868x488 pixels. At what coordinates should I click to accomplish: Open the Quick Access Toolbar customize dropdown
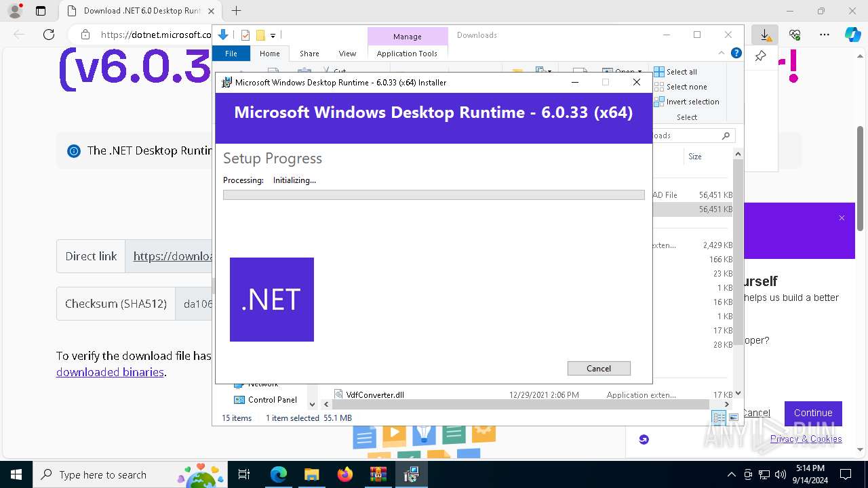click(x=273, y=35)
